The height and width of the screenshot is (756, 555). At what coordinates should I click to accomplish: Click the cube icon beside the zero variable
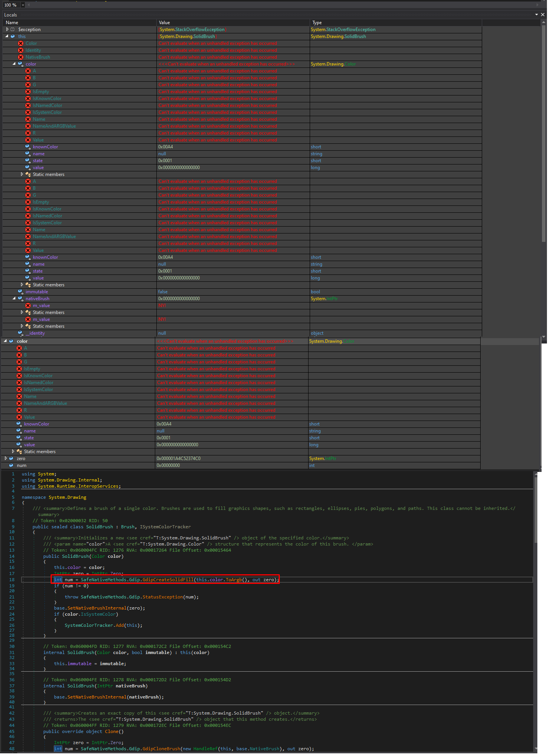point(11,459)
